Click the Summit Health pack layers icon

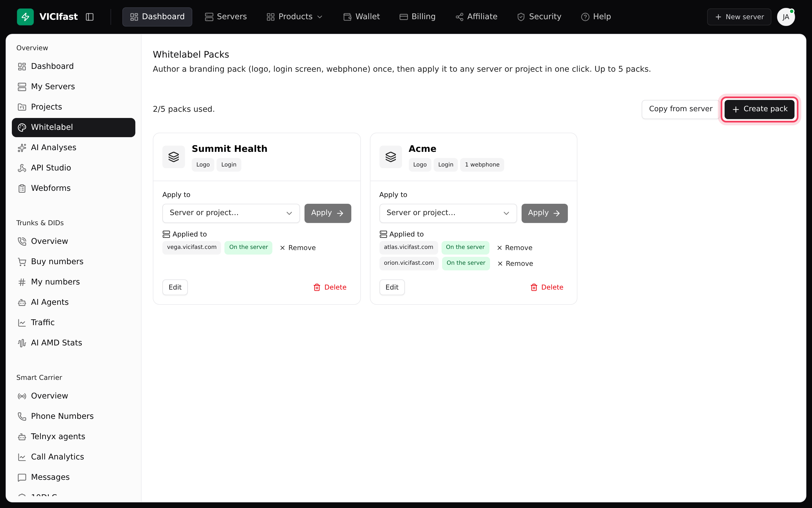[x=173, y=157]
